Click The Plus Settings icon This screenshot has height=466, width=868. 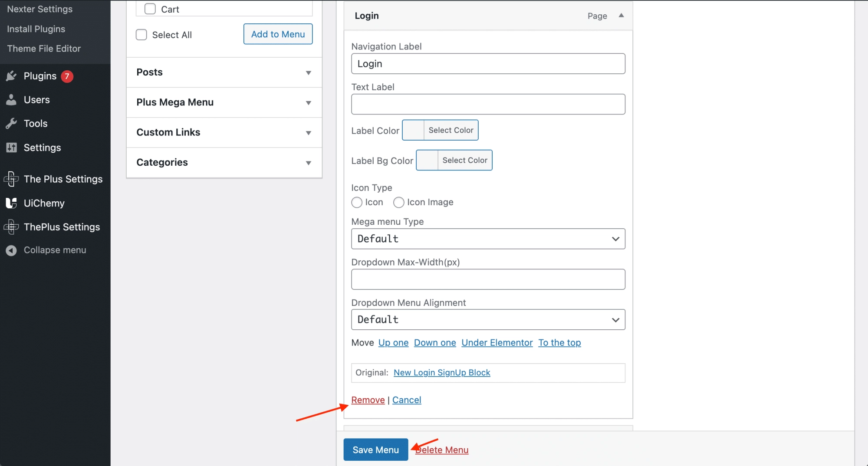(x=11, y=179)
